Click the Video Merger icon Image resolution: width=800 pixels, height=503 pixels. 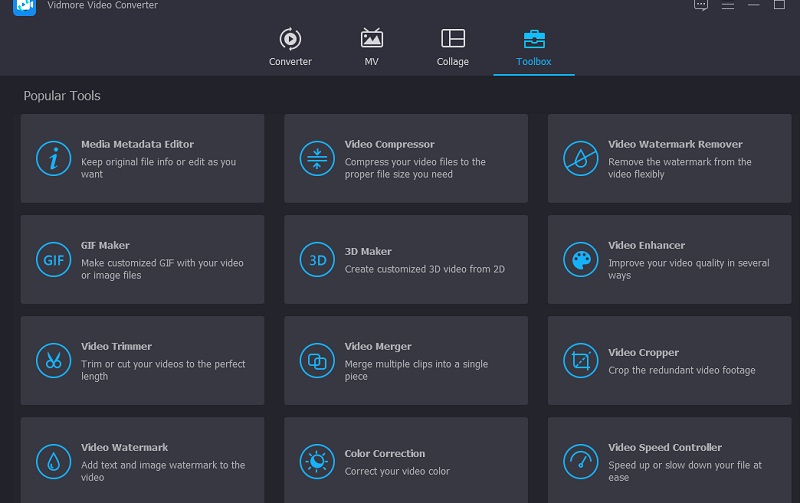317,361
